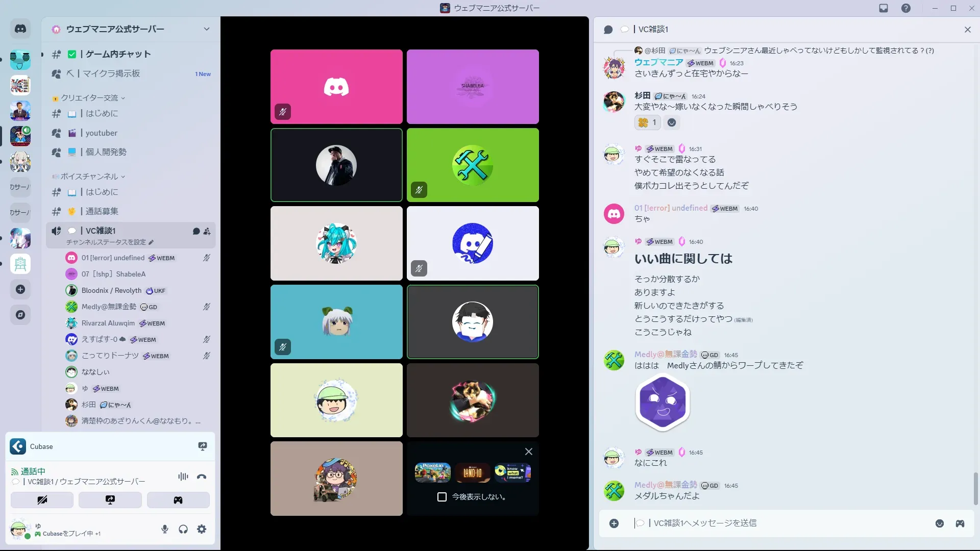
Task: Open user settings gear icon
Action: point(202,529)
